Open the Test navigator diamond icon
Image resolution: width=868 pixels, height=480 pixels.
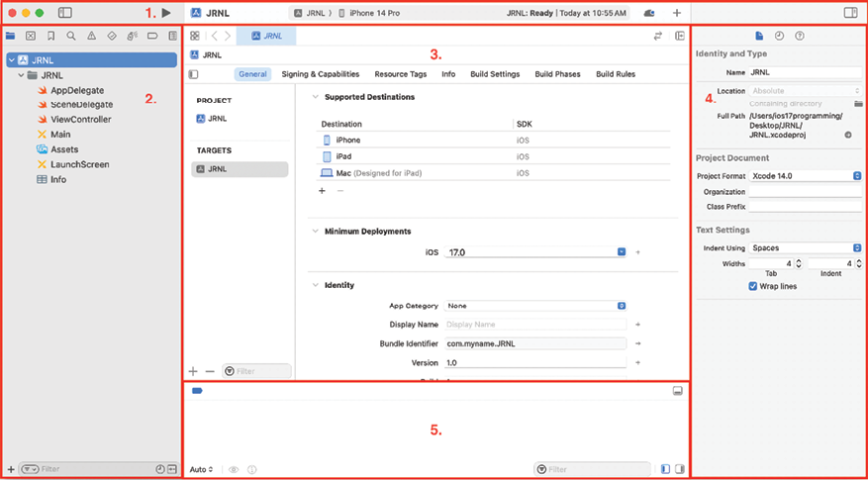coord(111,36)
